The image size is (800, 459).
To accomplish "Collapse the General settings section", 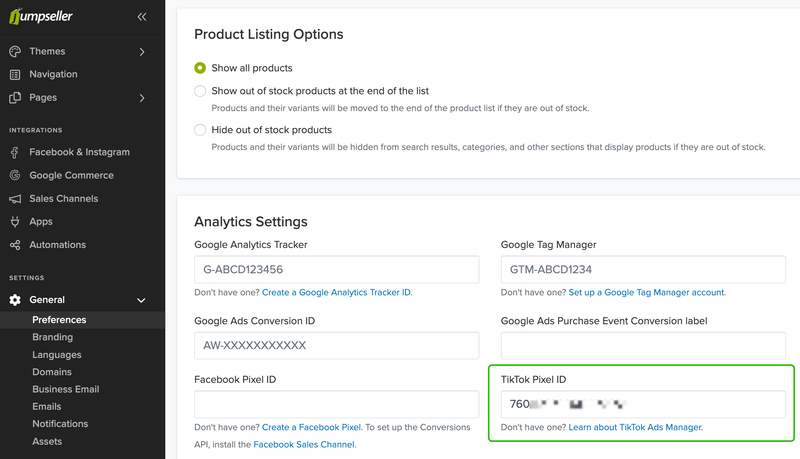I will pos(141,300).
